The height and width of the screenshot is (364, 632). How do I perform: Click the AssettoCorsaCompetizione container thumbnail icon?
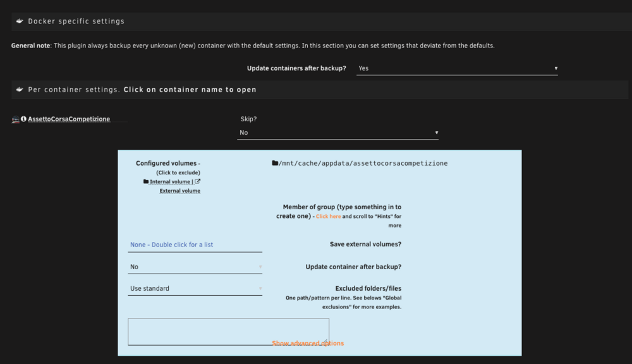point(16,119)
